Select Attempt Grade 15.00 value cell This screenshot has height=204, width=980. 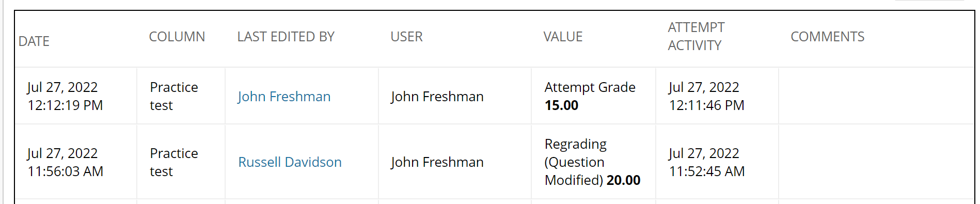coord(593,96)
